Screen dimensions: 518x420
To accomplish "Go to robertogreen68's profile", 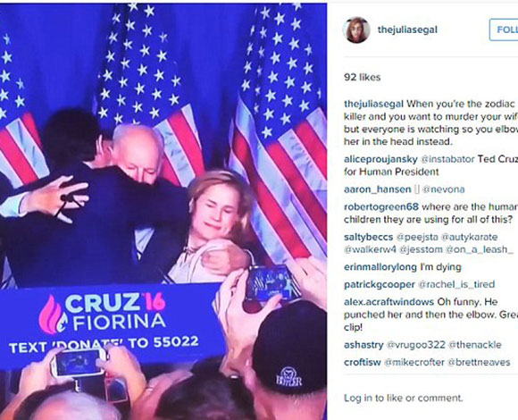I will [381, 206].
